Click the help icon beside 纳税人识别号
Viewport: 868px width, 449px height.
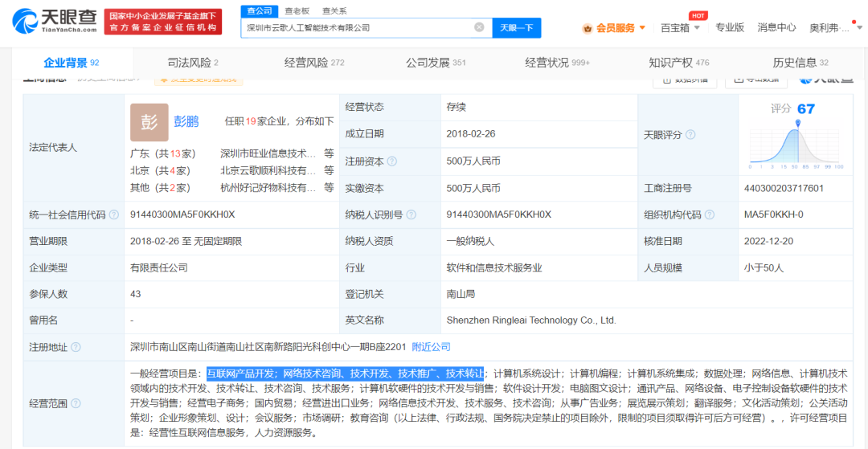coord(411,215)
